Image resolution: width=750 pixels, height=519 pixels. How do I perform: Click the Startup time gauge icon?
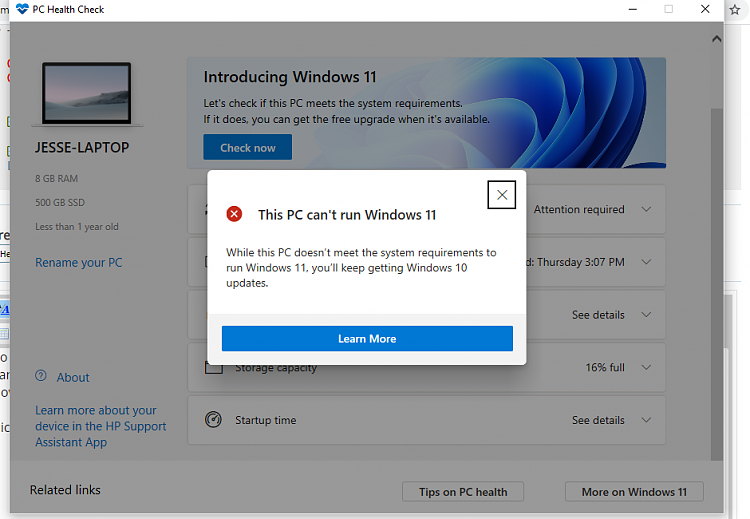pyautogui.click(x=212, y=420)
